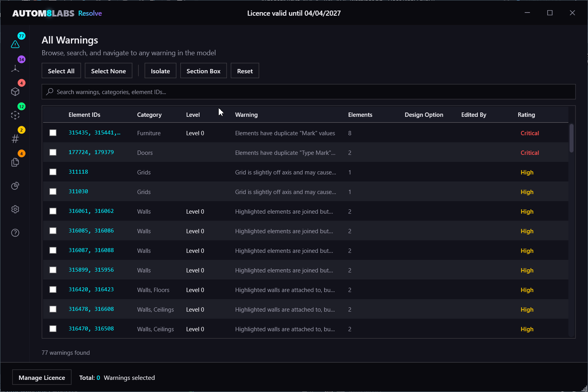The height and width of the screenshot is (392, 588).
Task: Open the pie chart reports icon
Action: coord(15,185)
